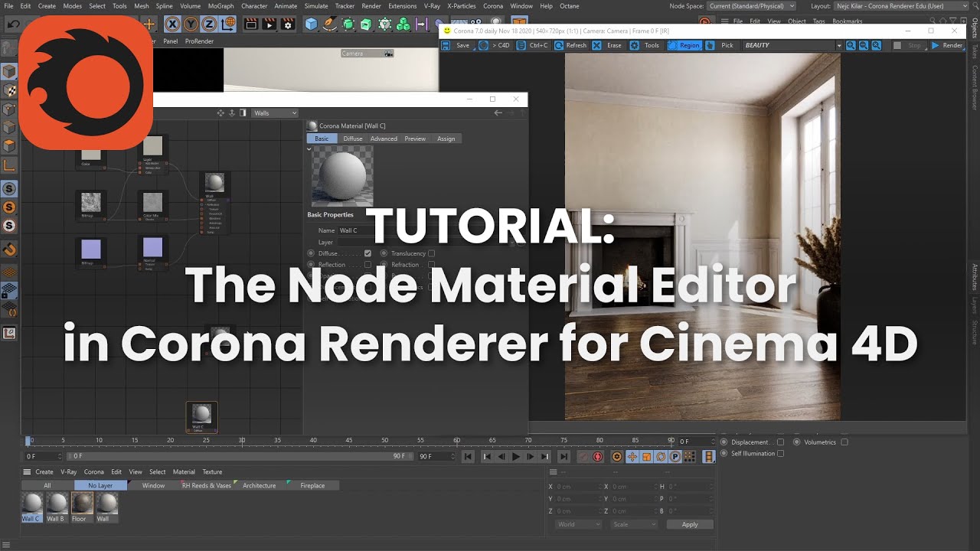Zoom in on the Corona VFB image

coord(852,45)
